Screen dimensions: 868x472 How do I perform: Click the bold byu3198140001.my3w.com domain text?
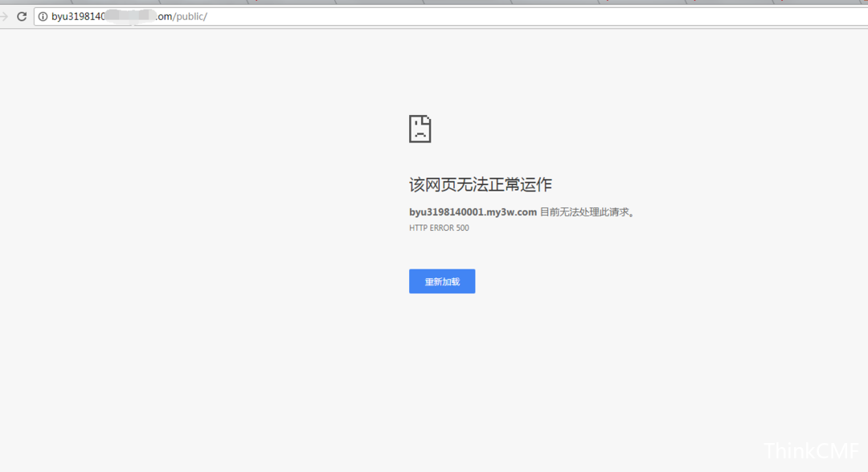click(x=473, y=212)
